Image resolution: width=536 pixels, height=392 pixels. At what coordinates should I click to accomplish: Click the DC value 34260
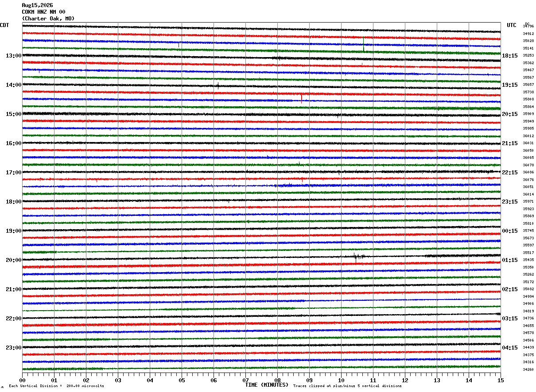point(528,370)
